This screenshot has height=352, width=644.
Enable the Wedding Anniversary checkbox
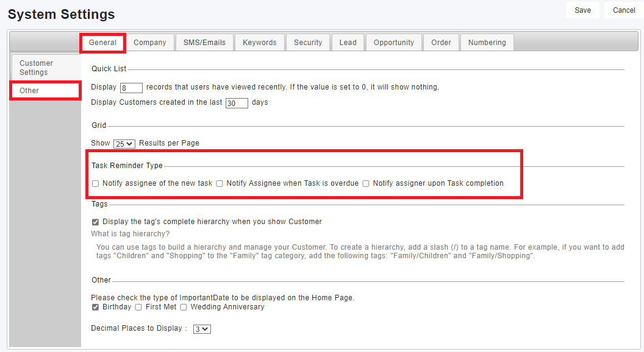[x=183, y=308]
